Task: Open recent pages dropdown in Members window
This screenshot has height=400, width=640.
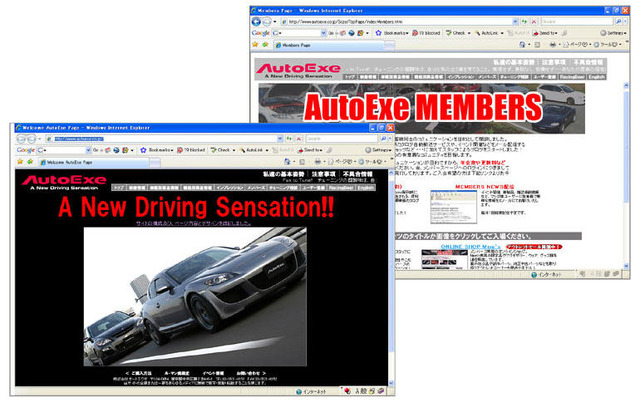Action: [275, 22]
